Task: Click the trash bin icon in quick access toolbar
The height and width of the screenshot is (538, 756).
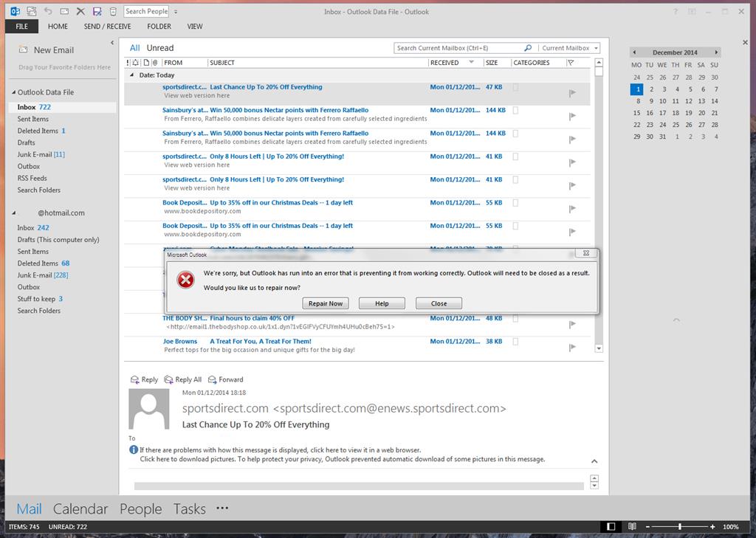Action: click(113, 11)
